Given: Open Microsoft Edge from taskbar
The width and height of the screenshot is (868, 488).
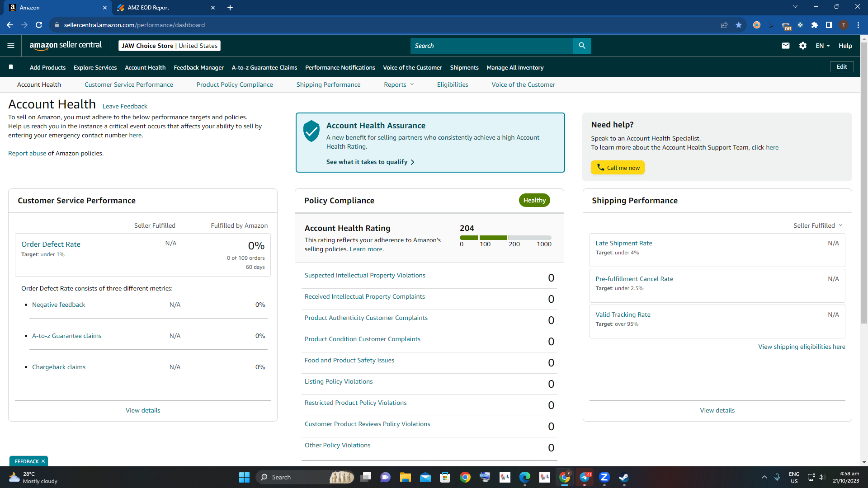Looking at the screenshot, I should click(x=524, y=477).
